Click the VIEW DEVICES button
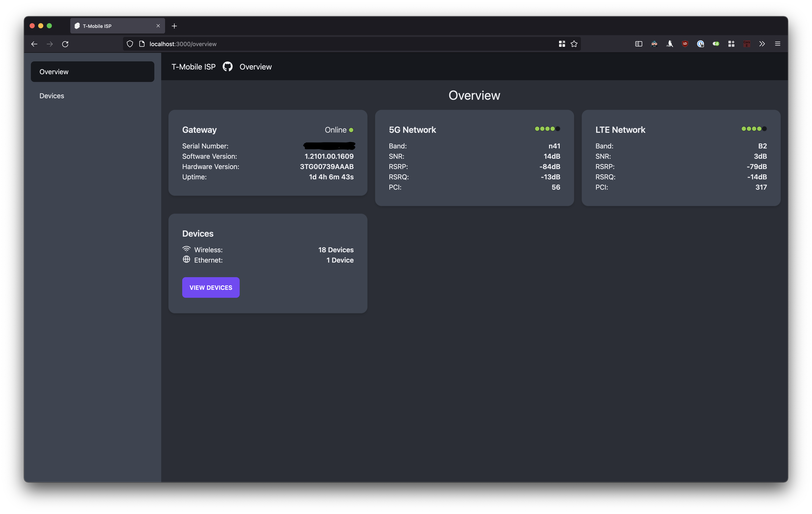The width and height of the screenshot is (812, 514). pyautogui.click(x=211, y=287)
